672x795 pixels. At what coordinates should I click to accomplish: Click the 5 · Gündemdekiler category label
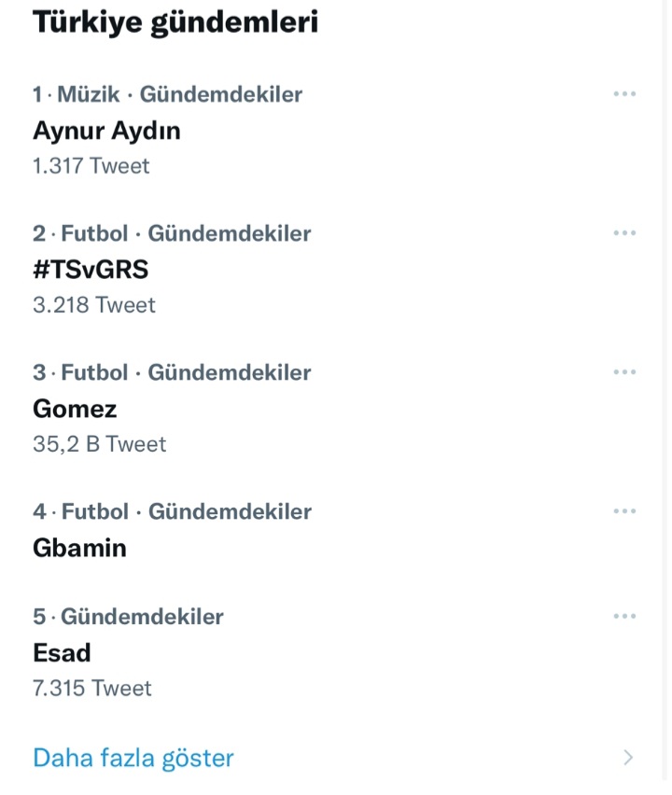pyautogui.click(x=128, y=617)
